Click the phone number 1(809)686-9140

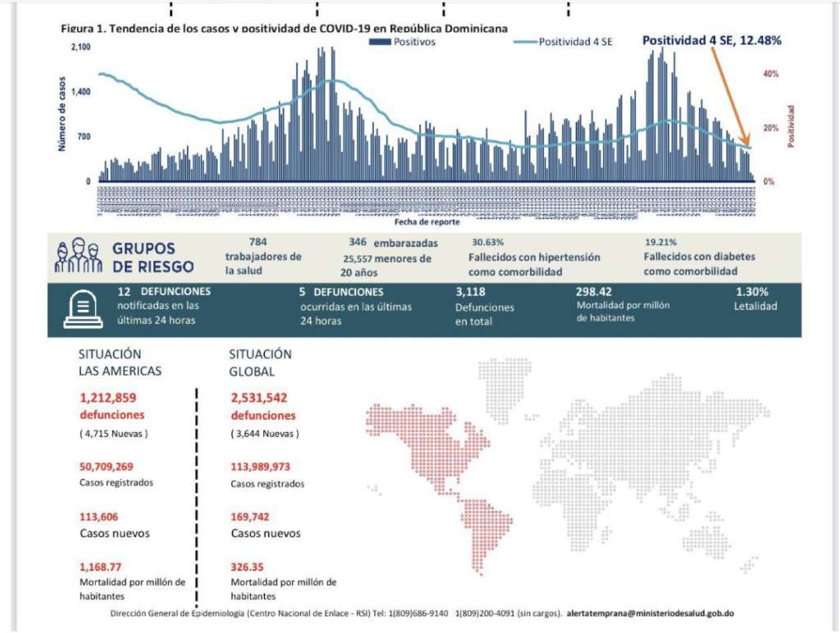tap(420, 613)
